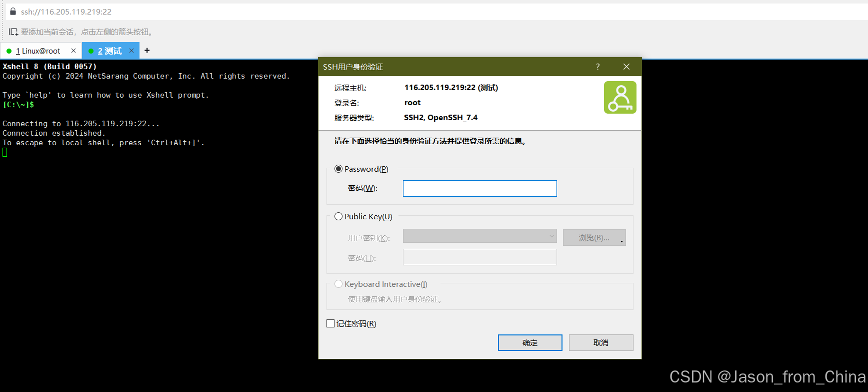Select the Keyboard Interactive(I) radio option
The height and width of the screenshot is (392, 868).
[x=338, y=284]
